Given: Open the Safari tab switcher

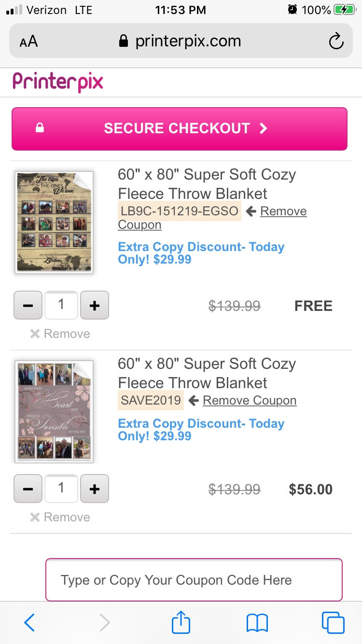Looking at the screenshot, I should point(333,623).
